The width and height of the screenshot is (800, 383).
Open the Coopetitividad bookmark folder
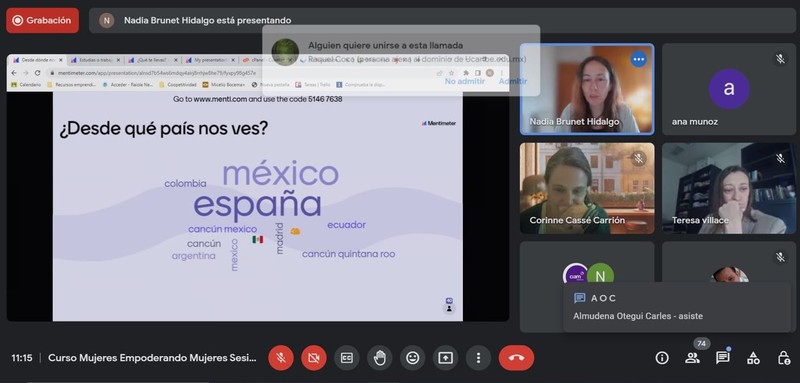click(178, 85)
